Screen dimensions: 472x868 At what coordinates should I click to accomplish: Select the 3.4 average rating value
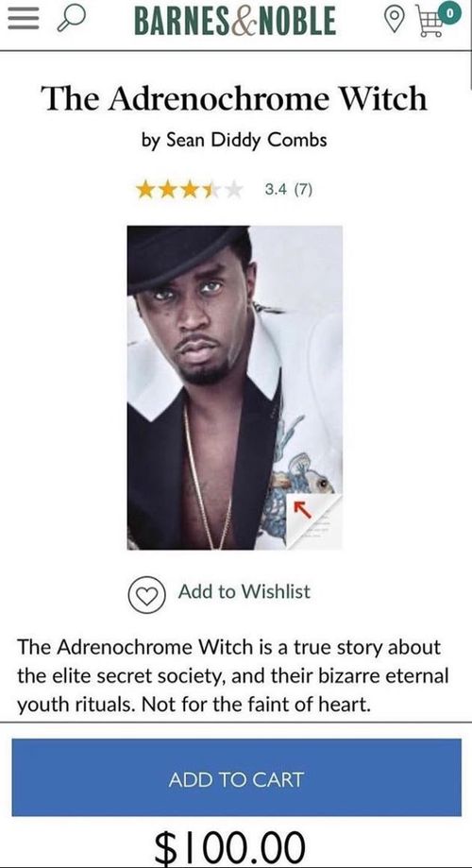pos(276,190)
